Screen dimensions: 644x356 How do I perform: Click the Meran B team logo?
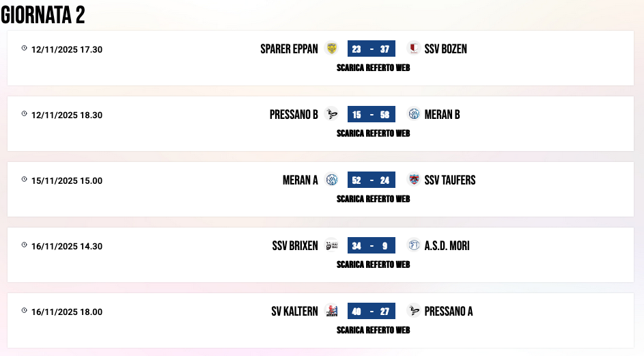pyautogui.click(x=413, y=114)
